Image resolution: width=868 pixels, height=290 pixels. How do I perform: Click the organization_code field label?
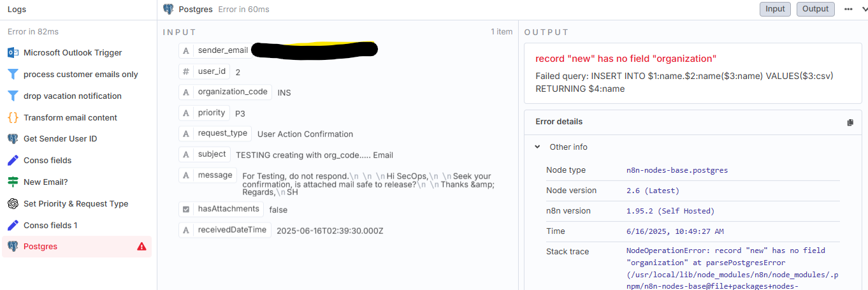[233, 92]
